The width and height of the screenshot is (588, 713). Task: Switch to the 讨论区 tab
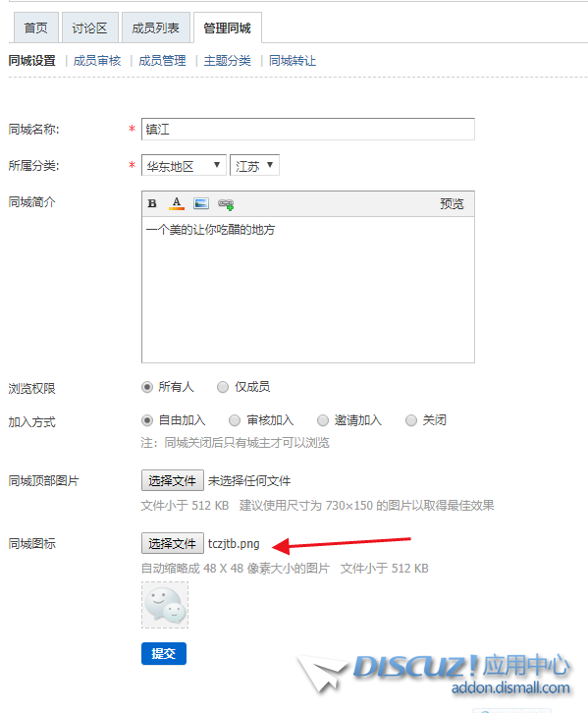point(90,28)
